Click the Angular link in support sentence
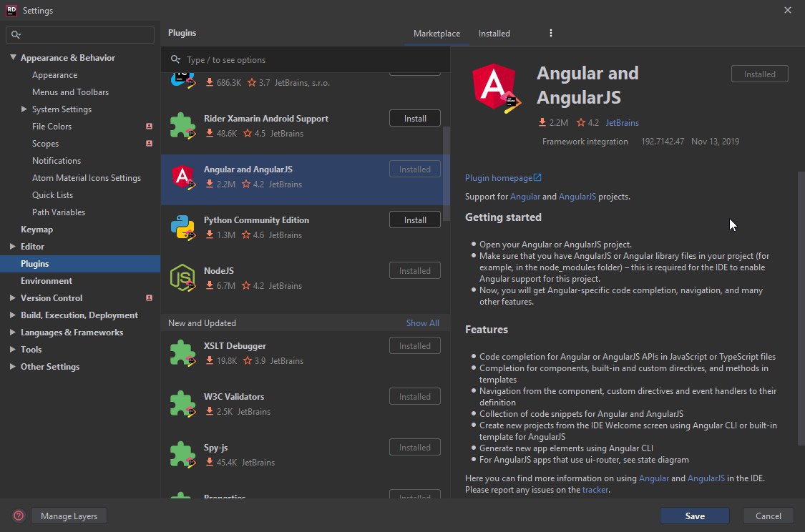This screenshot has height=532, width=805. point(525,197)
